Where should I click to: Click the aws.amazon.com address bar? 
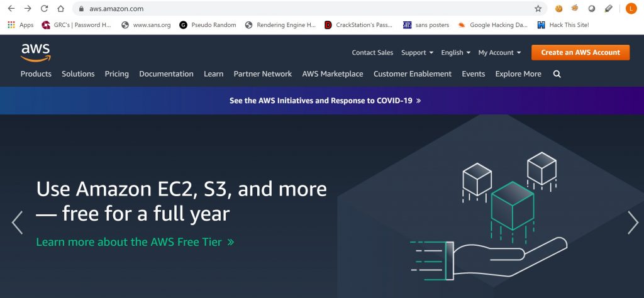pyautogui.click(x=309, y=9)
